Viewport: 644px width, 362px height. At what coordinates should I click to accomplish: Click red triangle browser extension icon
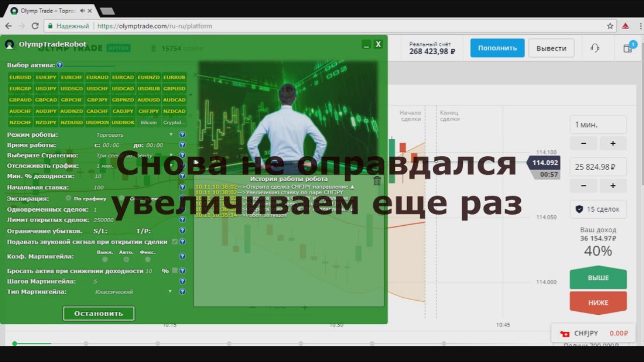tap(625, 26)
